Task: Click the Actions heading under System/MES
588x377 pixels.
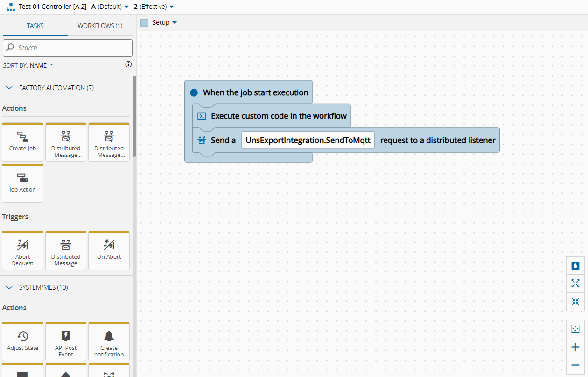Action: click(14, 308)
